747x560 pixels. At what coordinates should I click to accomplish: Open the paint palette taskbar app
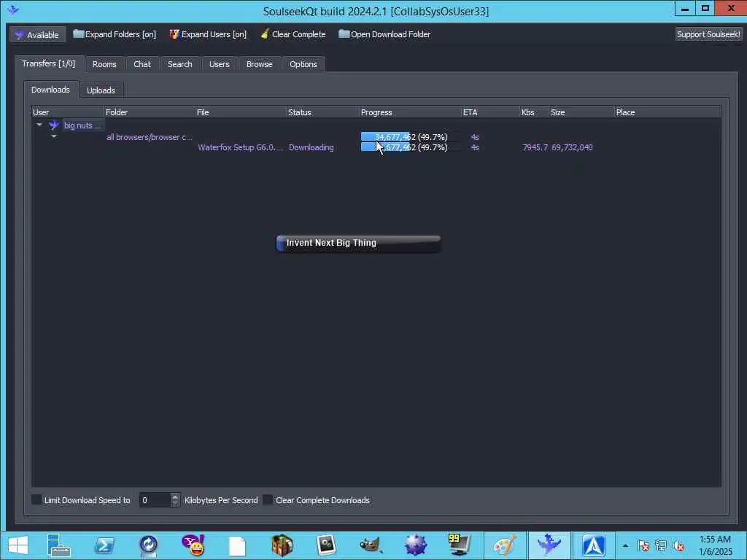pyautogui.click(x=505, y=545)
